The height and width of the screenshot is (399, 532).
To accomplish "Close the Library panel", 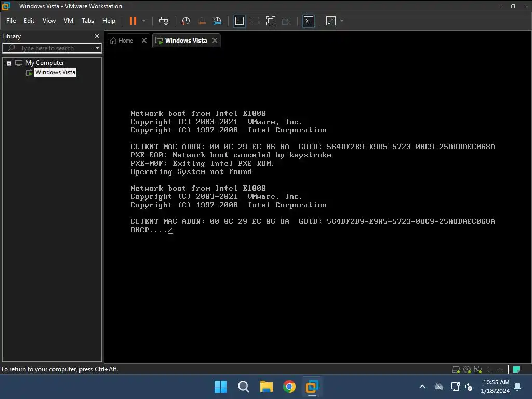I will 97,36.
